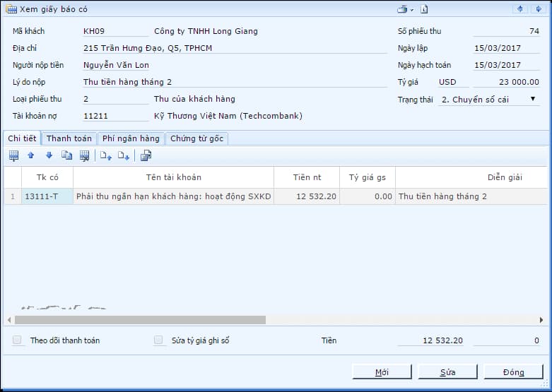This screenshot has width=552, height=392.
Task: Click the total field showing 0
Action: coord(506,340)
